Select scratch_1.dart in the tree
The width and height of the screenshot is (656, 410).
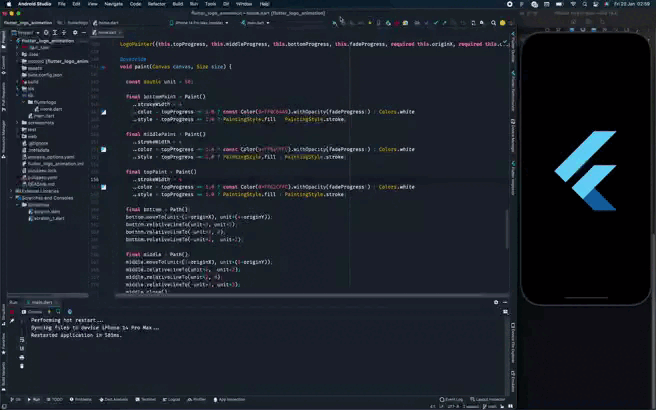tap(46, 218)
